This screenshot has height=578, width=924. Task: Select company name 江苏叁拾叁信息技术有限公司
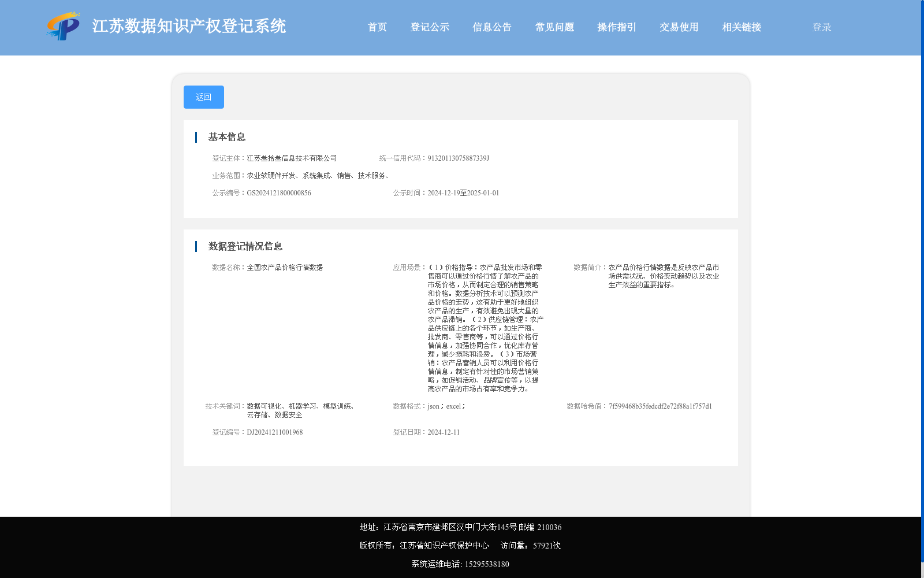click(292, 158)
